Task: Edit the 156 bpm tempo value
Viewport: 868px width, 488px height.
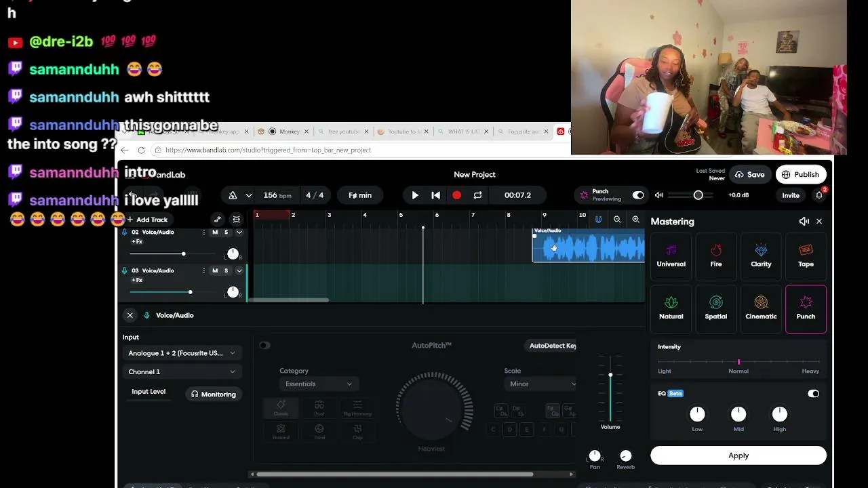Action: coord(277,195)
